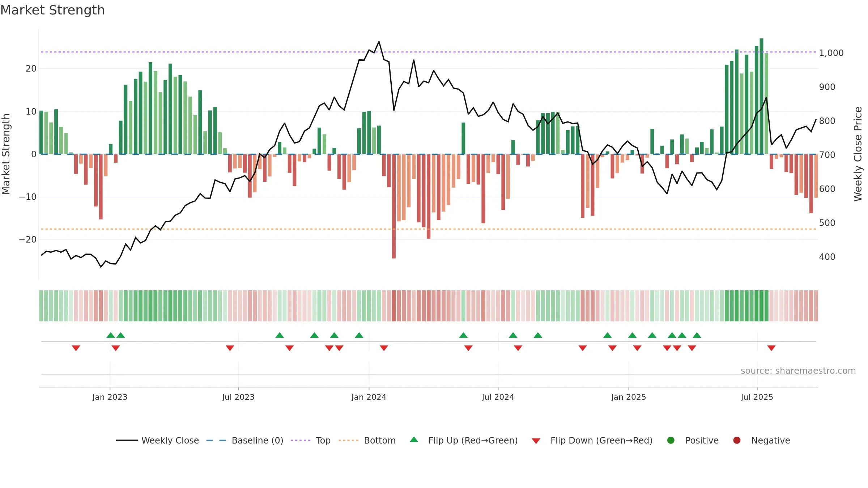Screen dimensions: 868x488
Task: Click the purple dotted Top threshold line
Action: coord(429,52)
